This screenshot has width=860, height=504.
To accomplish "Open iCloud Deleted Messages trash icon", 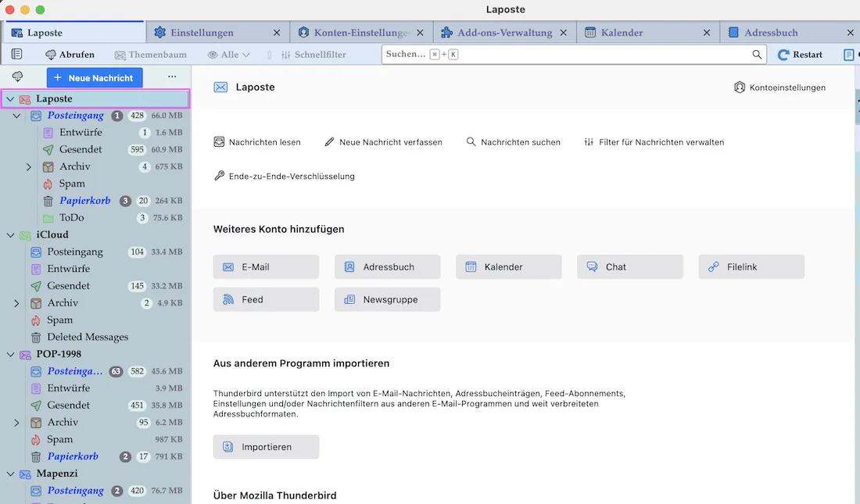I will 36,338.
